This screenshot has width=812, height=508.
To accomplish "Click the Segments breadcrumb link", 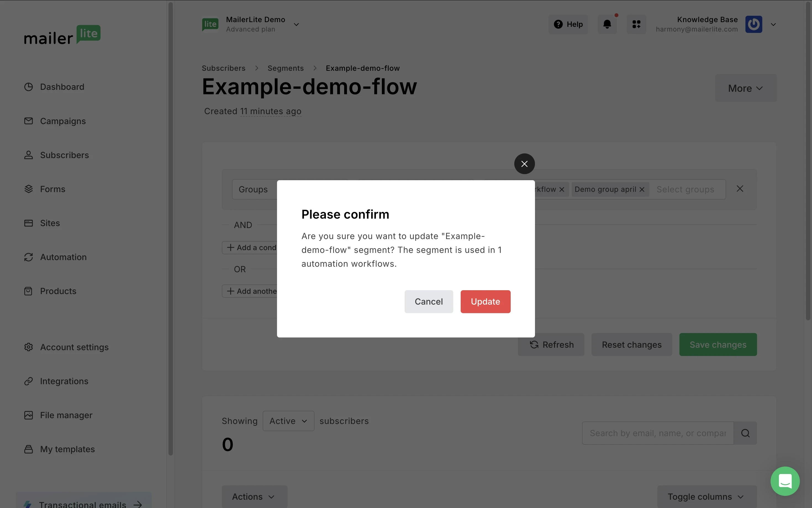I will click(285, 68).
